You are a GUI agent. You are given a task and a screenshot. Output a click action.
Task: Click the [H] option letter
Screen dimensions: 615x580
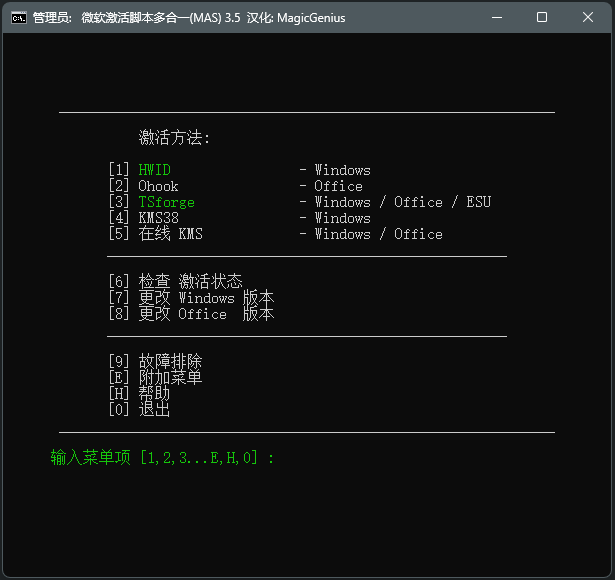[119, 393]
